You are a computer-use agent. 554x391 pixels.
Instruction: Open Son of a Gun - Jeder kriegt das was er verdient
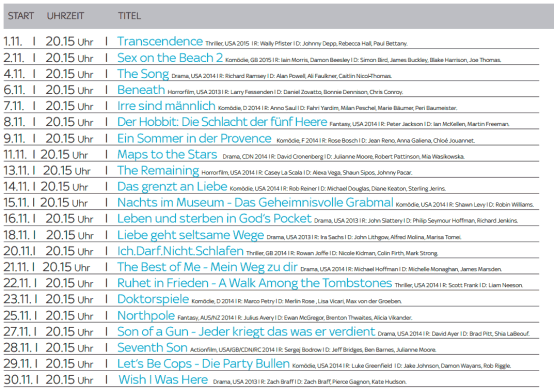click(x=246, y=332)
